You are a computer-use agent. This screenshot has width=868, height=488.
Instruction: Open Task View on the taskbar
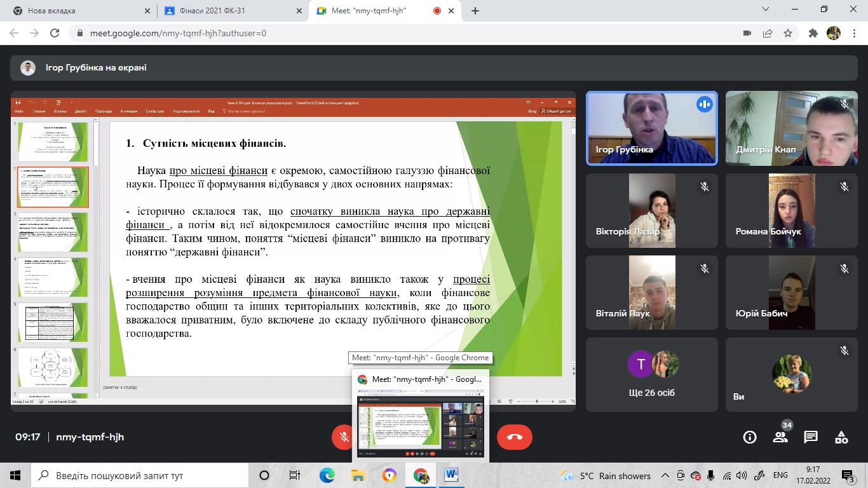[295, 475]
